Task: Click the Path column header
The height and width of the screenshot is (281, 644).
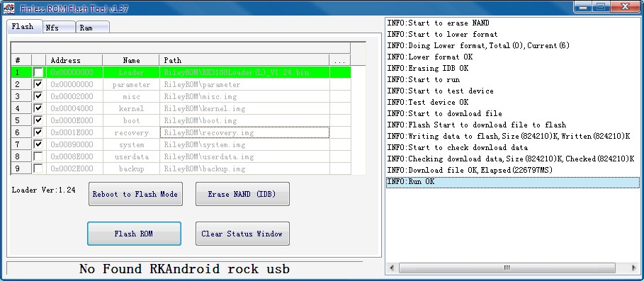Action: coord(244,60)
